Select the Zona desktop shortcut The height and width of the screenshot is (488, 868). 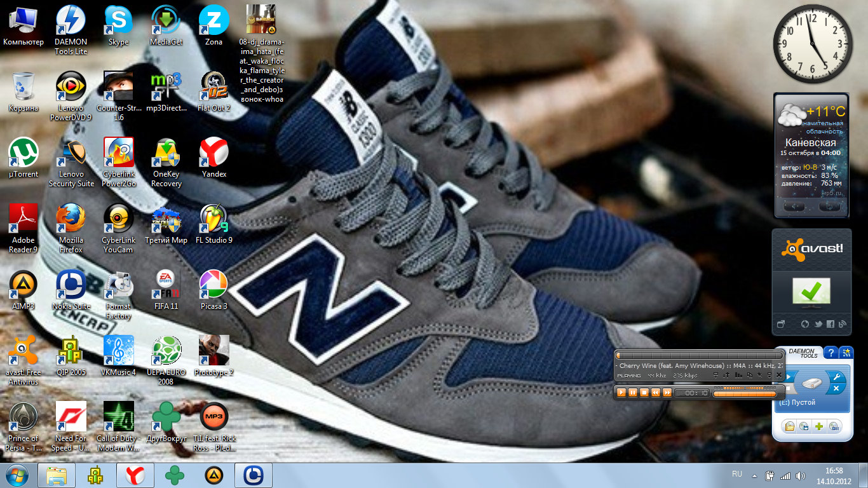tap(214, 27)
